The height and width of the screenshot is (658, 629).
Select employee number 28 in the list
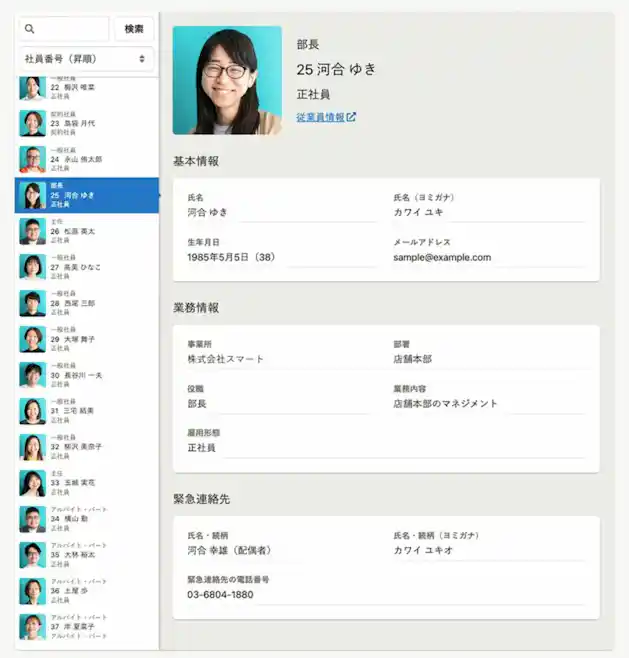click(87, 303)
